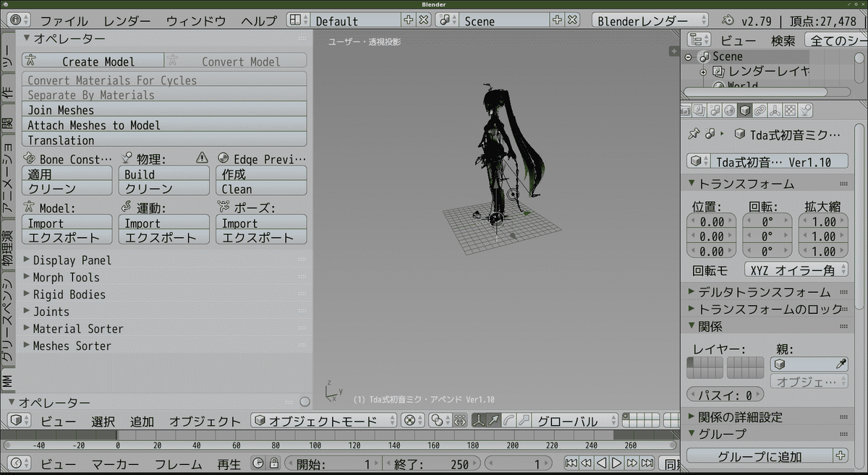Screen dimensions: 868x475
Task: Open the outliner editor type icon
Action: tap(699, 40)
